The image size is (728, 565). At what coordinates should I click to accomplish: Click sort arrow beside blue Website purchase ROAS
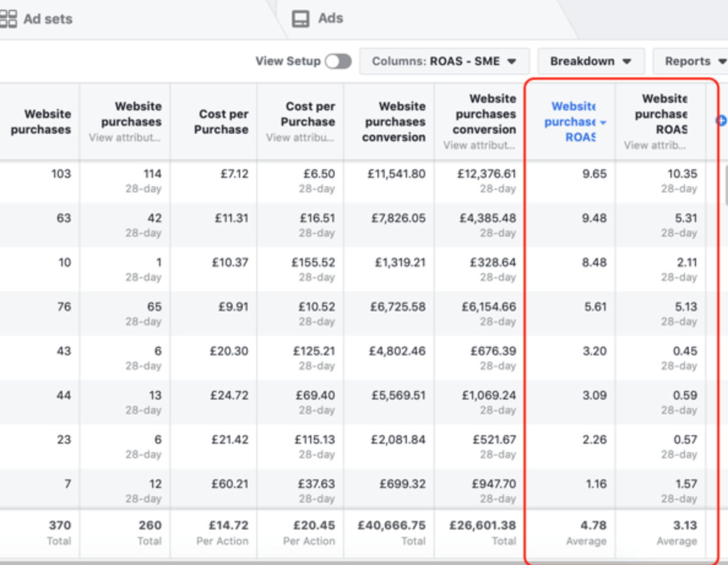pos(603,123)
